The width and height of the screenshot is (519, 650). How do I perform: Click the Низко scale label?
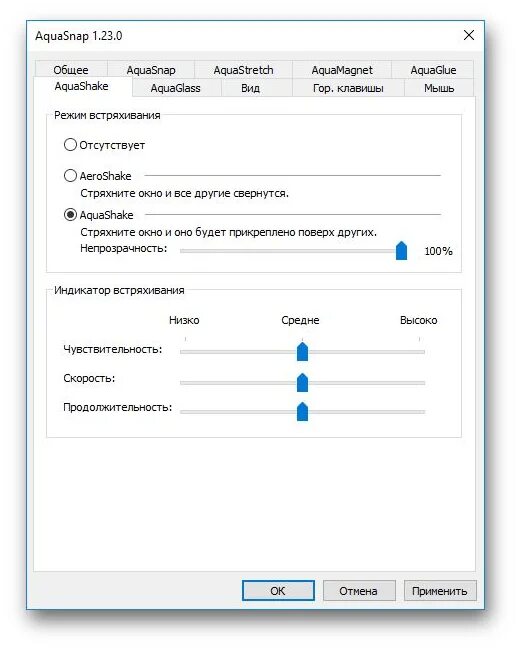point(184,320)
